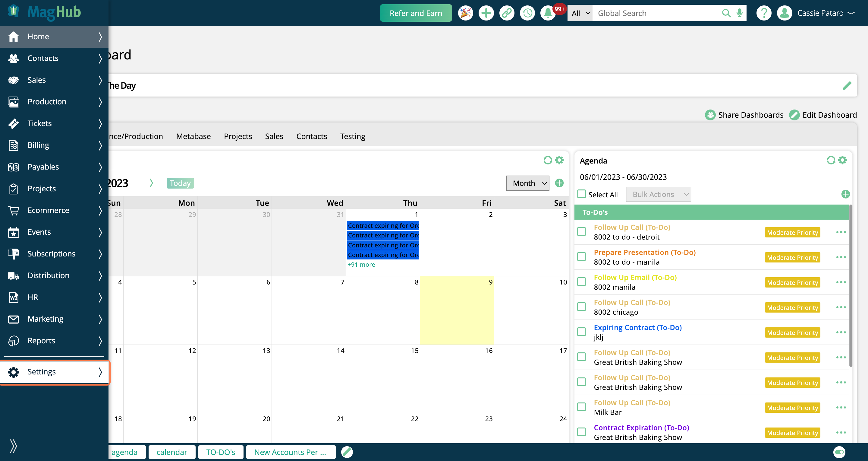The width and height of the screenshot is (868, 461).
Task: Open the recent history clock icon
Action: (527, 13)
